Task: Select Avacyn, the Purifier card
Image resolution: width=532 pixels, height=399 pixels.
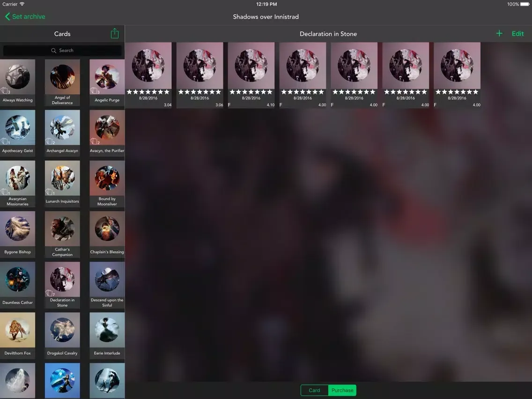Action: pyautogui.click(x=107, y=133)
